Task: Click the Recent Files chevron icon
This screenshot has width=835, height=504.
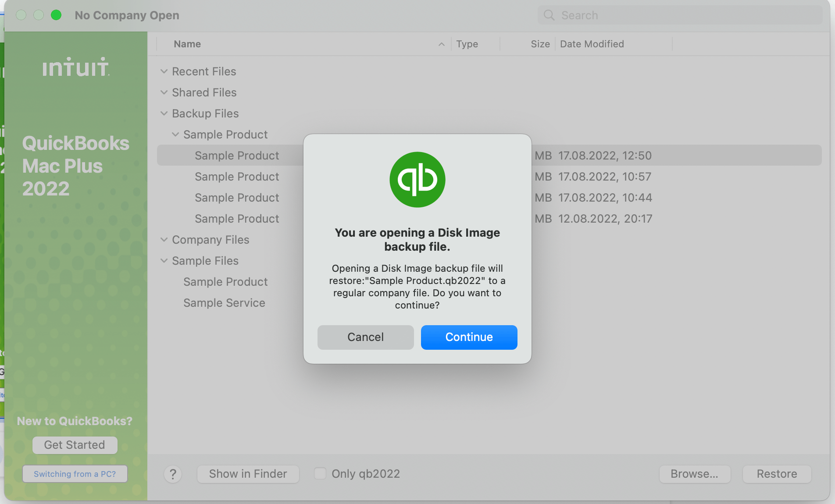Action: pyautogui.click(x=164, y=71)
